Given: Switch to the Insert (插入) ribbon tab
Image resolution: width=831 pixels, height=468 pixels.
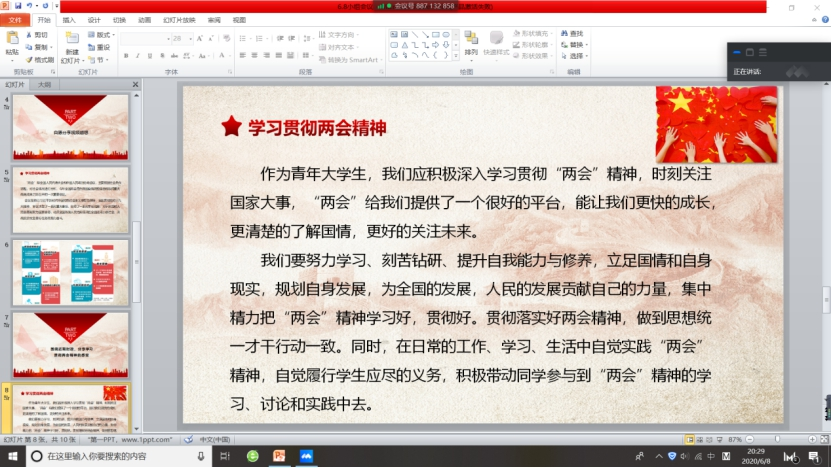Looking at the screenshot, I should 68,19.
